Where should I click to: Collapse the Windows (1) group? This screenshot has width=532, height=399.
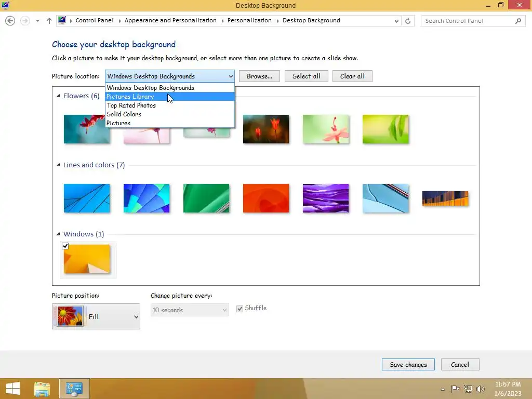[x=58, y=234]
